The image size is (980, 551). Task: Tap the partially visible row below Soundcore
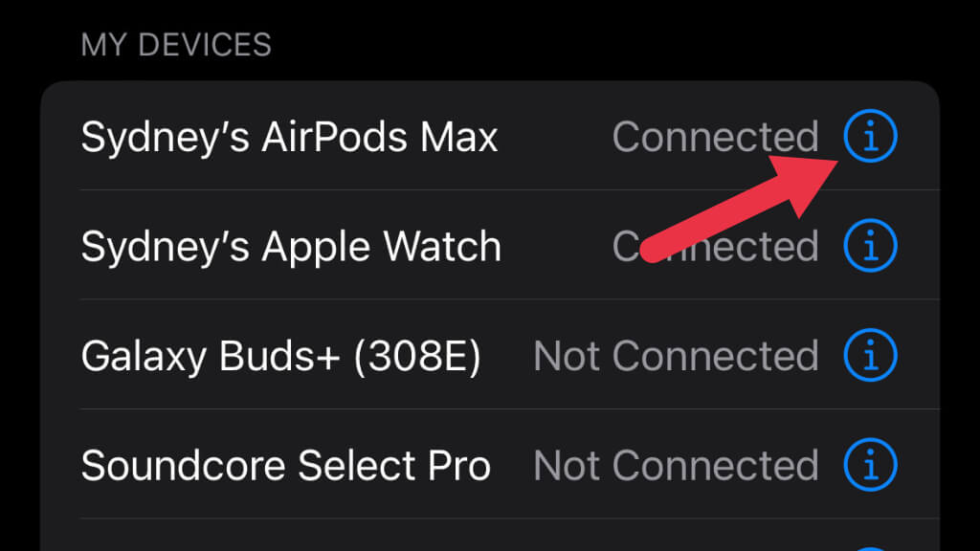(x=490, y=536)
